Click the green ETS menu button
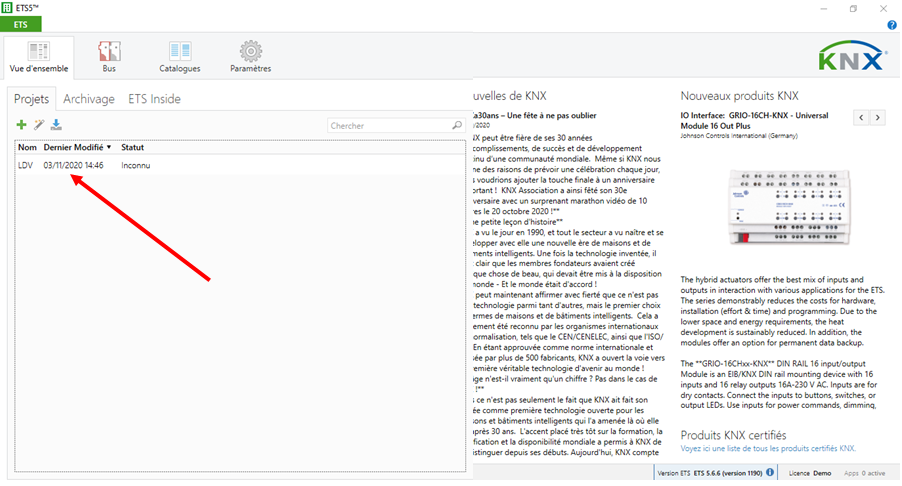Screen dimensions: 902x486 [x=21, y=25]
